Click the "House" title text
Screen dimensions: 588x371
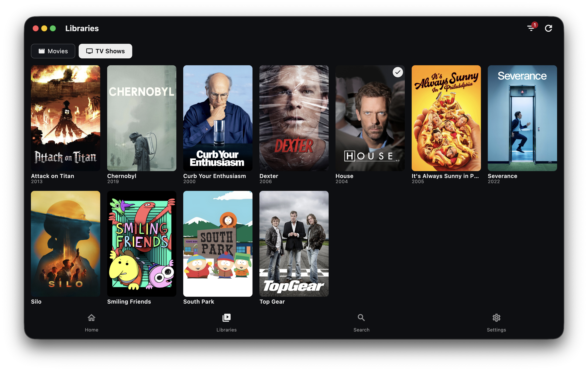click(344, 176)
